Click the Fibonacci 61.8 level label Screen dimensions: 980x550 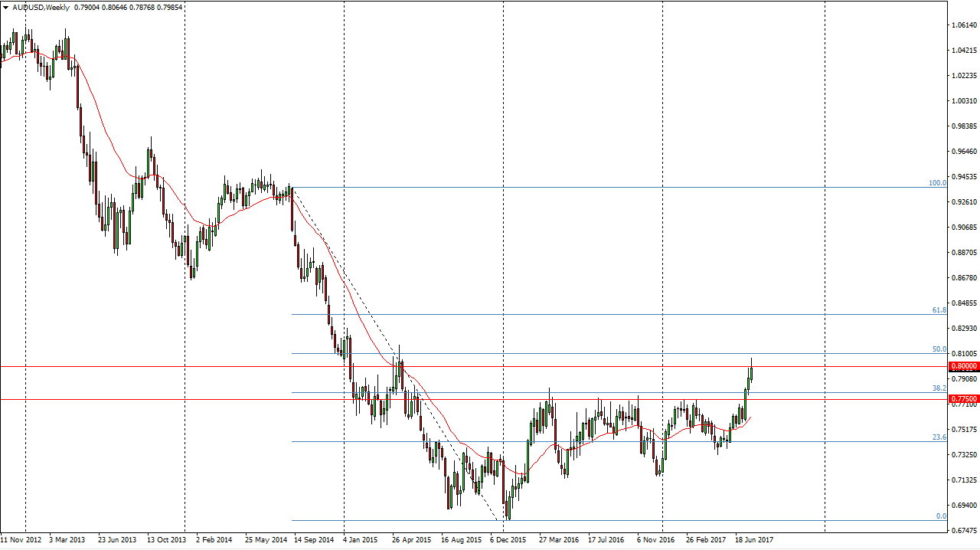click(939, 310)
